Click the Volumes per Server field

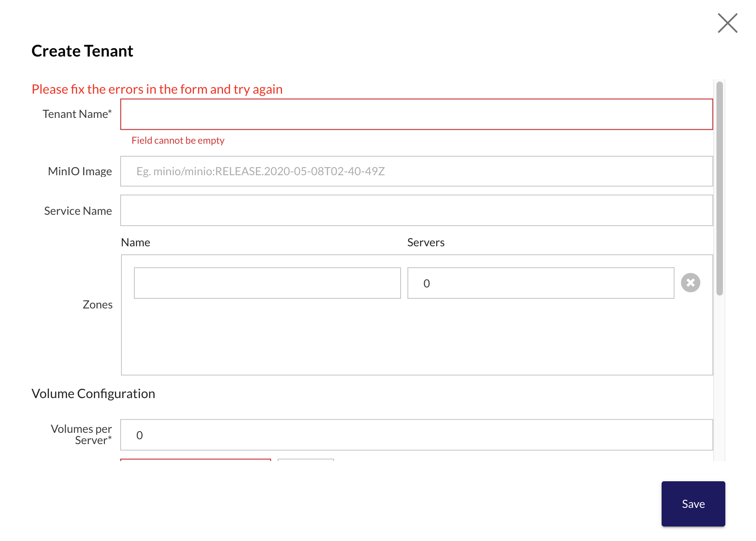click(416, 435)
